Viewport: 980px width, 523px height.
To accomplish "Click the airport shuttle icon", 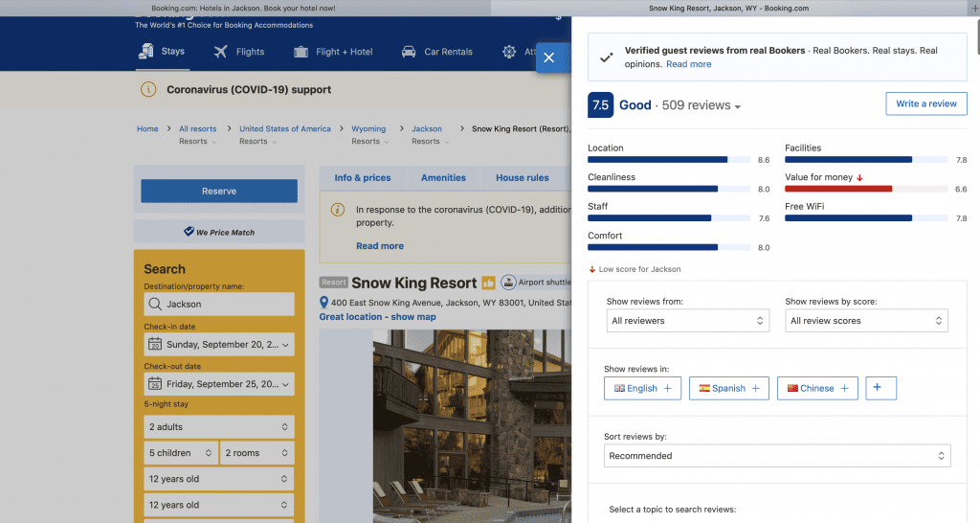I will point(509,283).
